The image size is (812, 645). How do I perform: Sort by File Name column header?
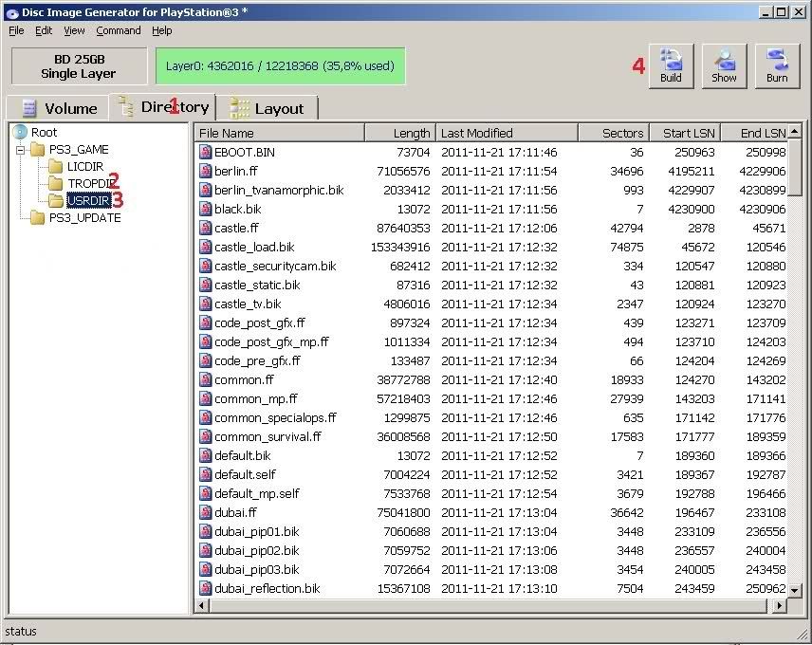[x=279, y=133]
